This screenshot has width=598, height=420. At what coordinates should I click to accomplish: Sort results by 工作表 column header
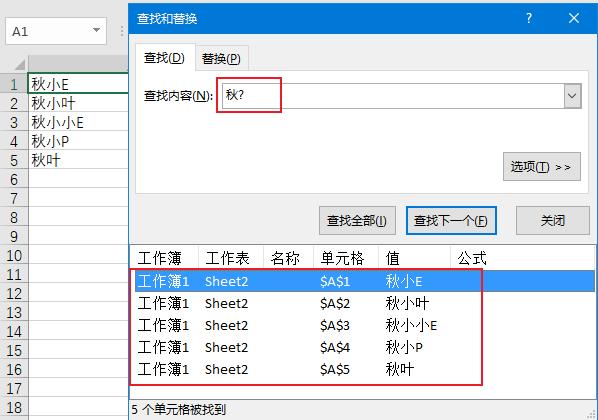point(231,258)
